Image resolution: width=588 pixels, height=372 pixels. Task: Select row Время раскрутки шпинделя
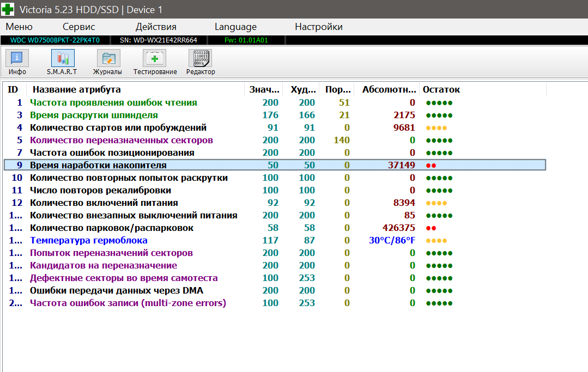pyautogui.click(x=275, y=115)
